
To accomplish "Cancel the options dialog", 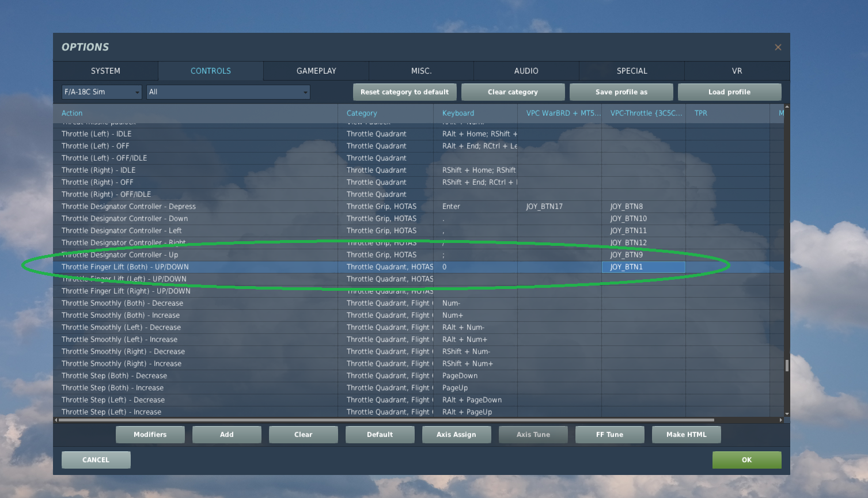I will click(x=96, y=460).
